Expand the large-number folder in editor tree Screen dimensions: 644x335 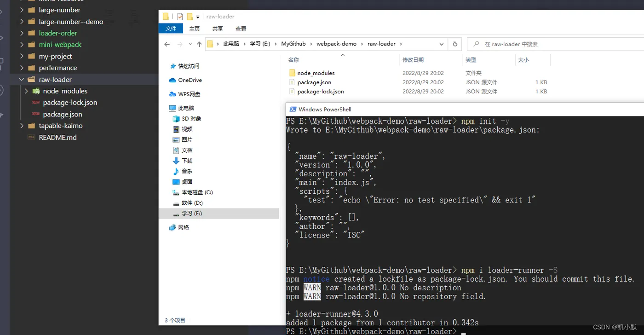pos(22,10)
